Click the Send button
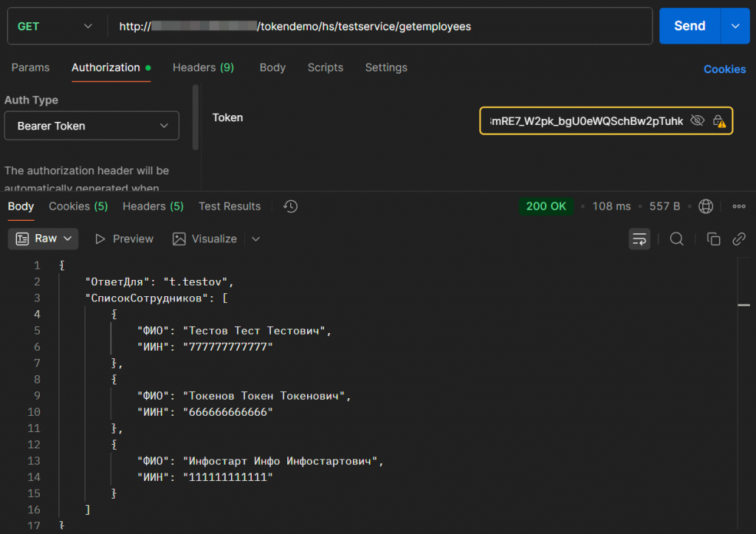The image size is (756, 534). click(689, 26)
